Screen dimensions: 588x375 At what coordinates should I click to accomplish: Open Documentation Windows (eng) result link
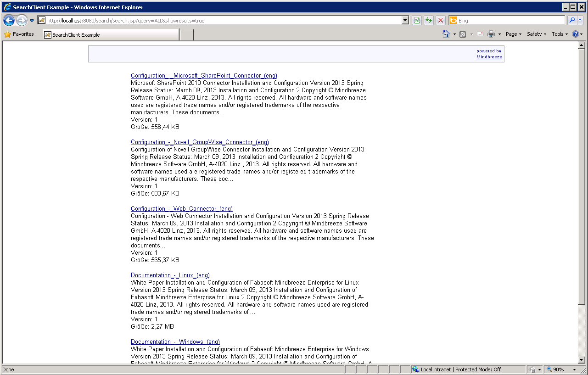(x=175, y=342)
